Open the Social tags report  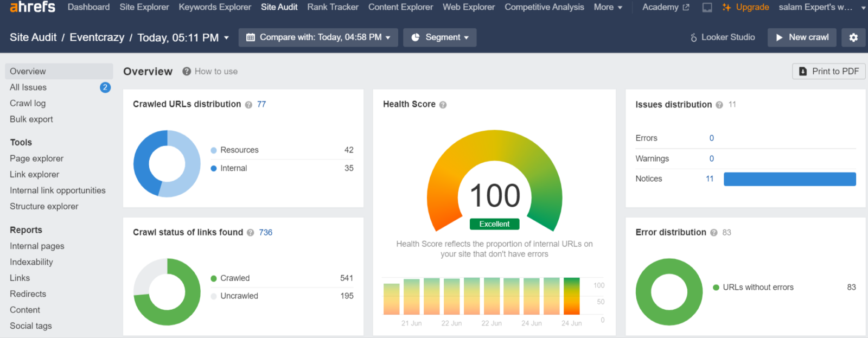tap(31, 326)
